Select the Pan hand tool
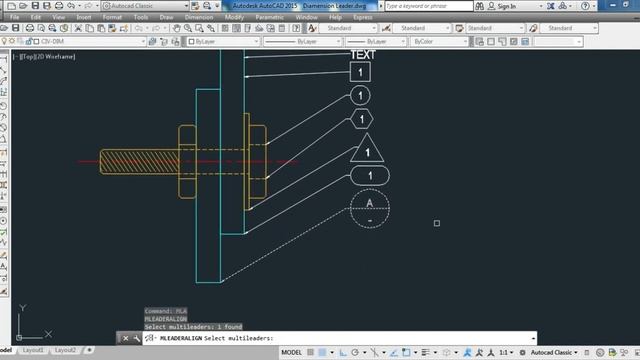Viewport: 640px width, 360px height. [x=176, y=28]
